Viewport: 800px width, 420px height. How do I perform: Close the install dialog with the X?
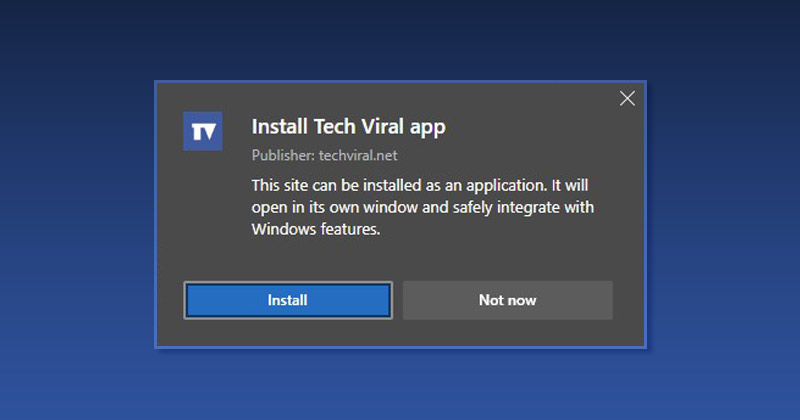627,98
